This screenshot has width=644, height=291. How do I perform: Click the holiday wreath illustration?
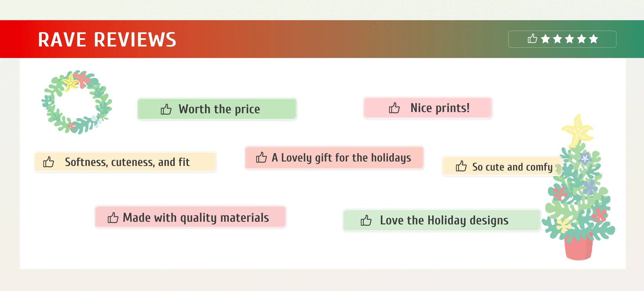click(x=77, y=102)
